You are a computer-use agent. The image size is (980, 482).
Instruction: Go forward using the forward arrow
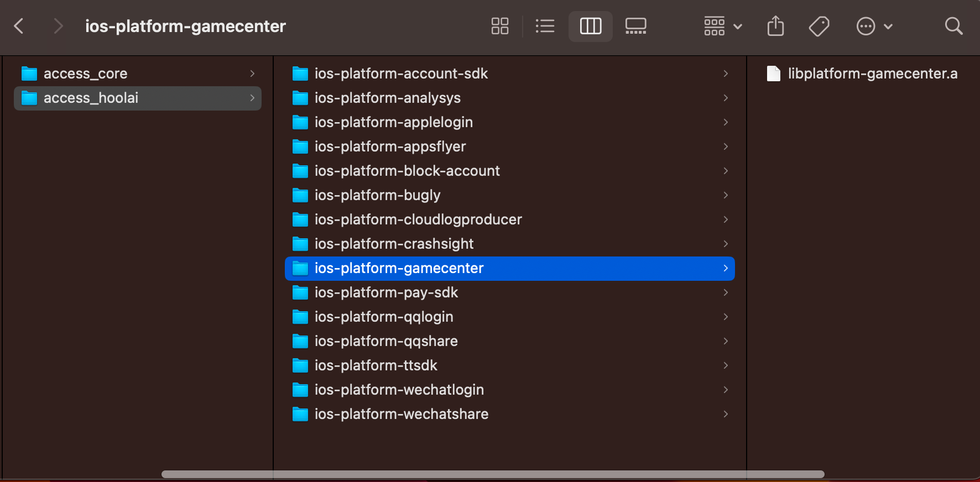[x=58, y=26]
